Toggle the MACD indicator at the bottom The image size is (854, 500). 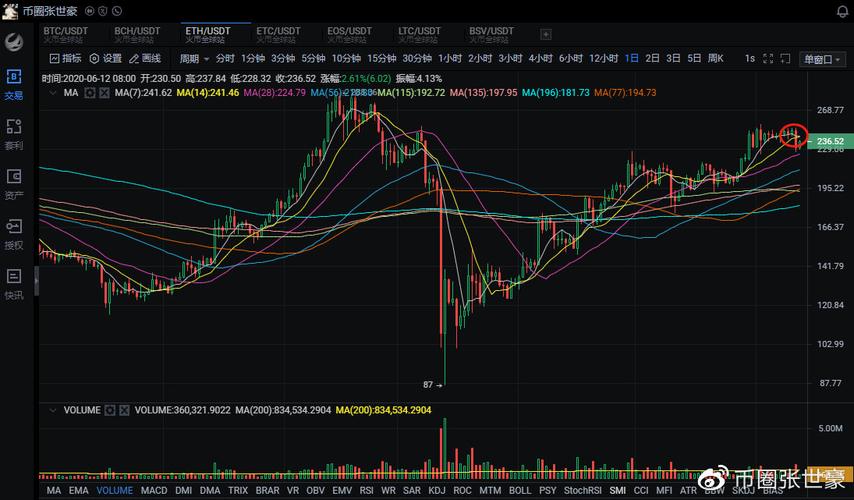[153, 491]
